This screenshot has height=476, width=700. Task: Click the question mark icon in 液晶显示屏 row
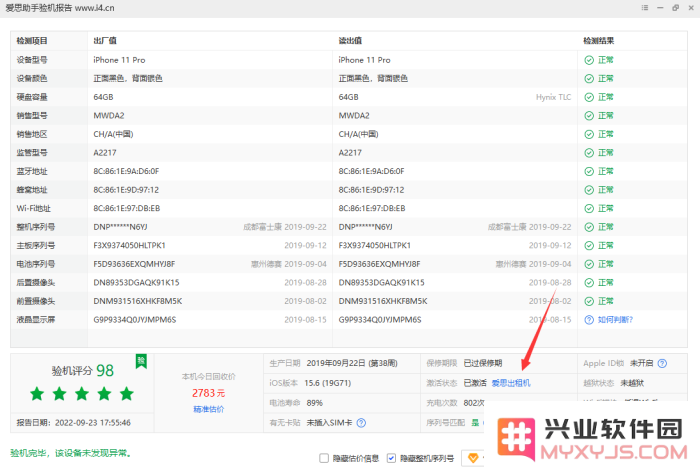pos(589,320)
